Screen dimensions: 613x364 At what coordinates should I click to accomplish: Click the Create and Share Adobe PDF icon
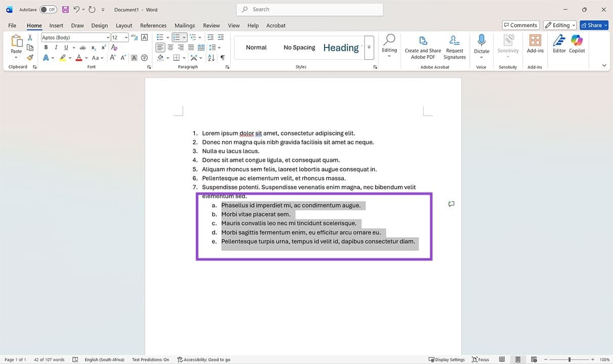(423, 45)
